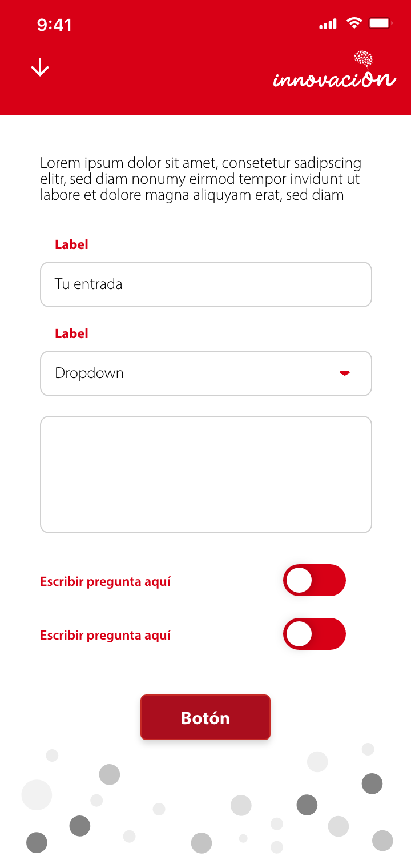
Task: Toggle the second 'Escribir pregunta aquí' switch
Action: click(x=315, y=634)
